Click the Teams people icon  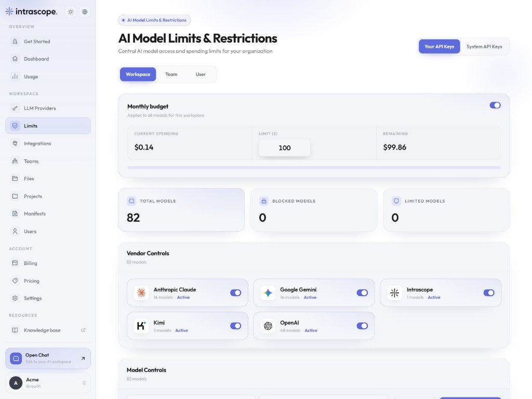[15, 161]
